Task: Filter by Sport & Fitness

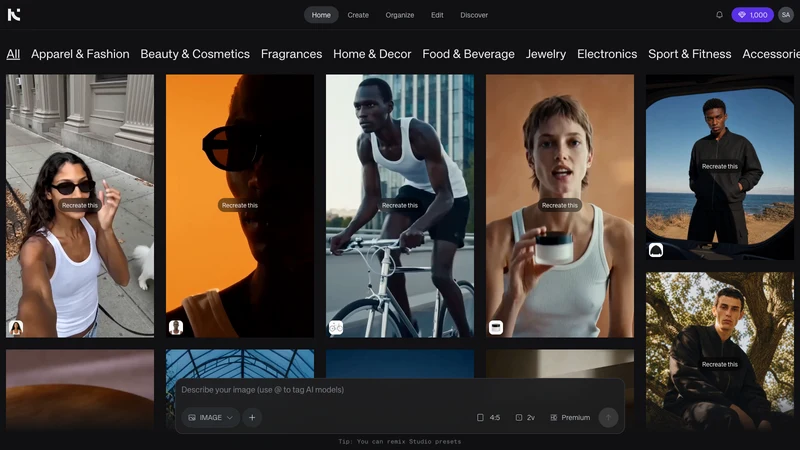Action: point(690,54)
